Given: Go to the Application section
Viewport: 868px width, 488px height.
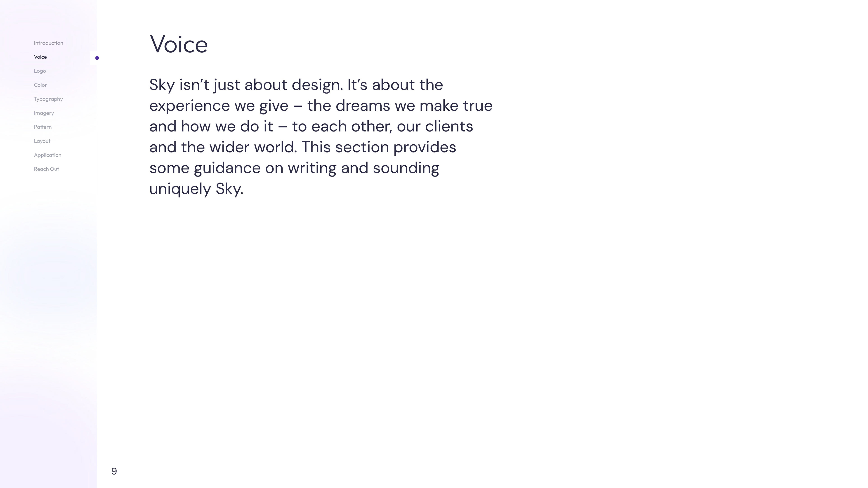Looking at the screenshot, I should [x=47, y=155].
